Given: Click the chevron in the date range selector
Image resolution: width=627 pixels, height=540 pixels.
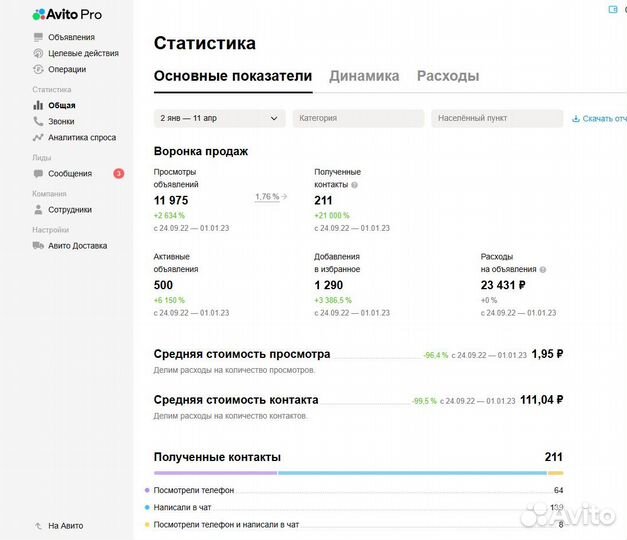Looking at the screenshot, I should pyautogui.click(x=274, y=118).
